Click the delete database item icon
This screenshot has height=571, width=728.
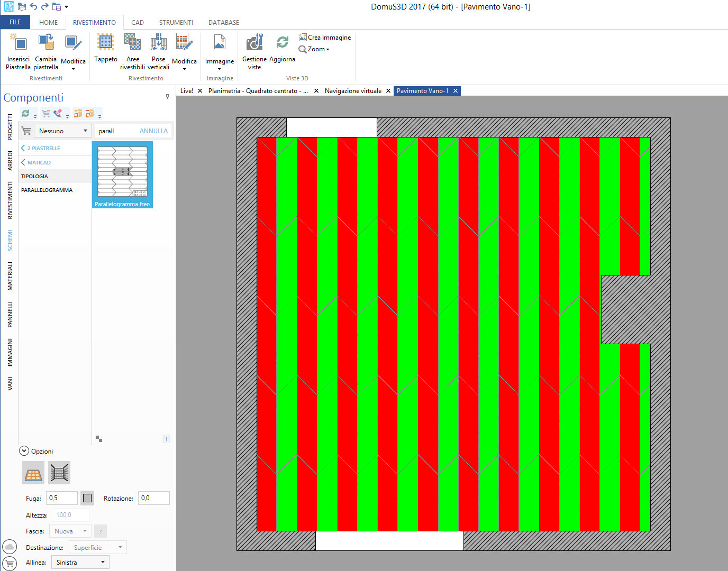click(90, 113)
